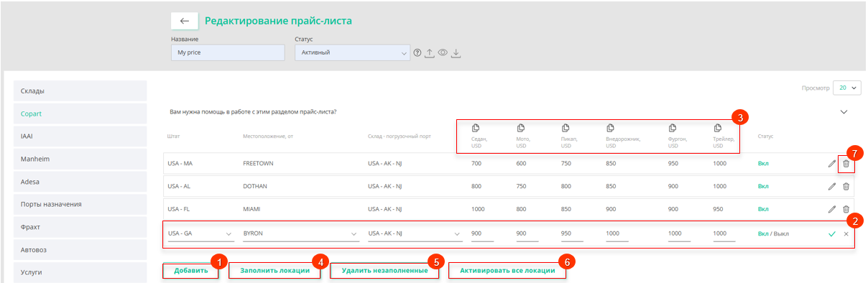Click Активировать все локации button
This screenshot has height=283, width=868.
point(507,271)
